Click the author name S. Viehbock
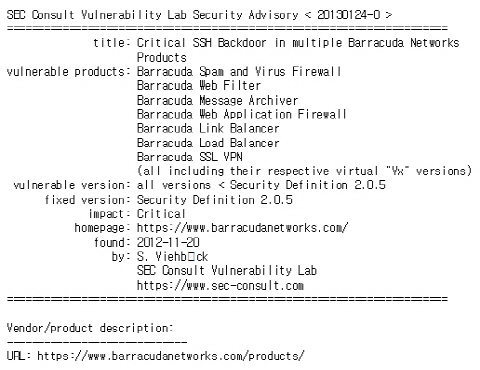Viewport: 480px width, 370px height. tap(172, 257)
